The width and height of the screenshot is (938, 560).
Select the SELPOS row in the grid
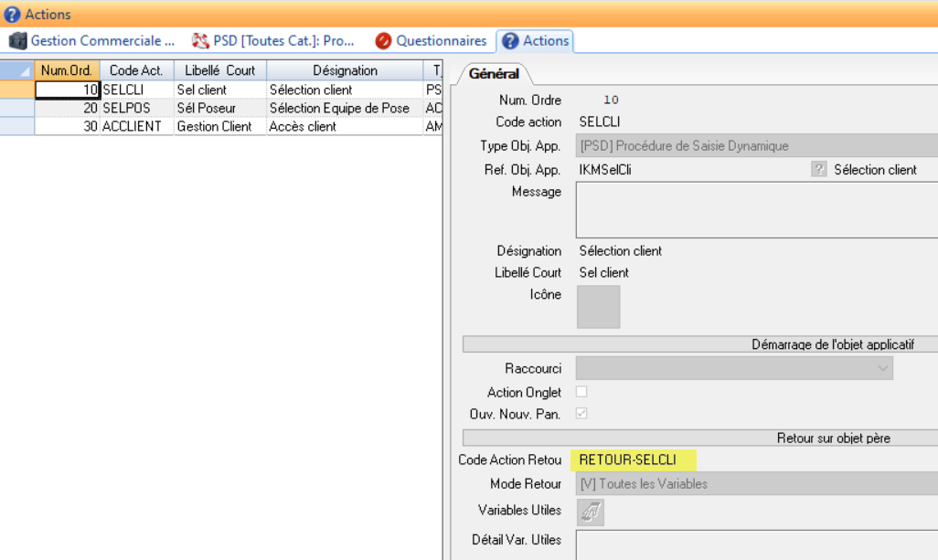[x=137, y=108]
